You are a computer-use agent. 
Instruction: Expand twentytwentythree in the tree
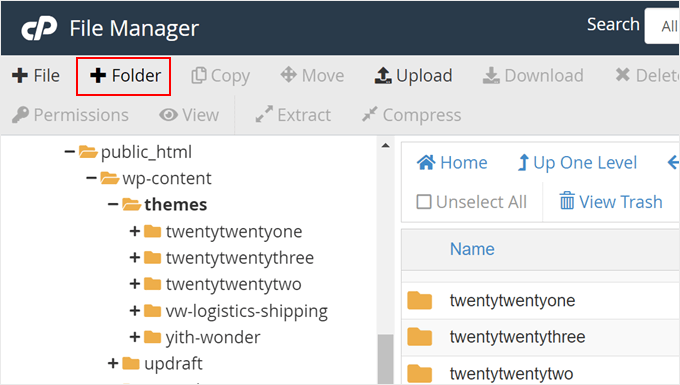(134, 258)
